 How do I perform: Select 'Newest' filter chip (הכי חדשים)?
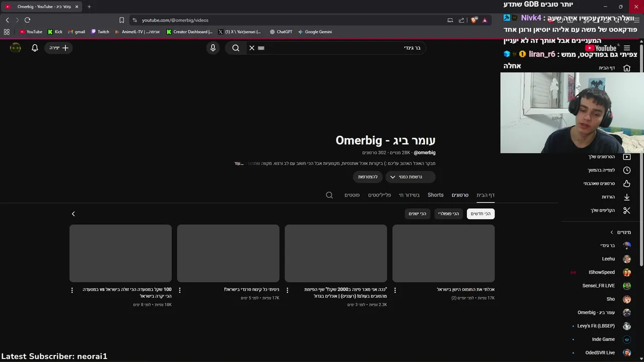pyautogui.click(x=480, y=214)
